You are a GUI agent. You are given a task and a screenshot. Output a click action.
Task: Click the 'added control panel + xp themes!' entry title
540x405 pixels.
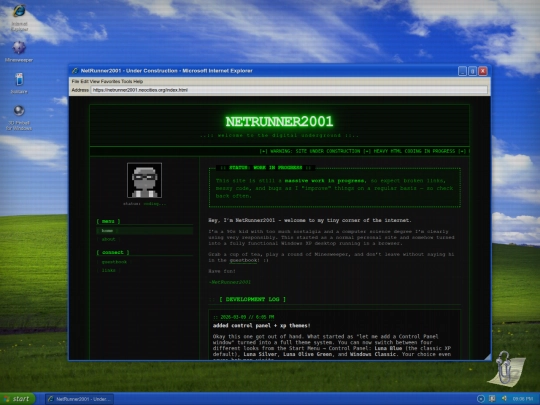tap(261, 325)
